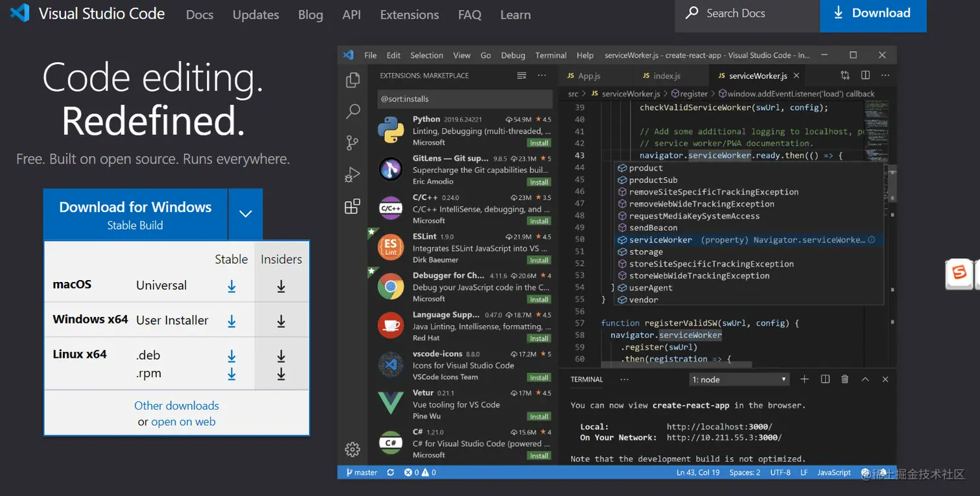
Task: Install the ESLint extension
Action: point(539,260)
